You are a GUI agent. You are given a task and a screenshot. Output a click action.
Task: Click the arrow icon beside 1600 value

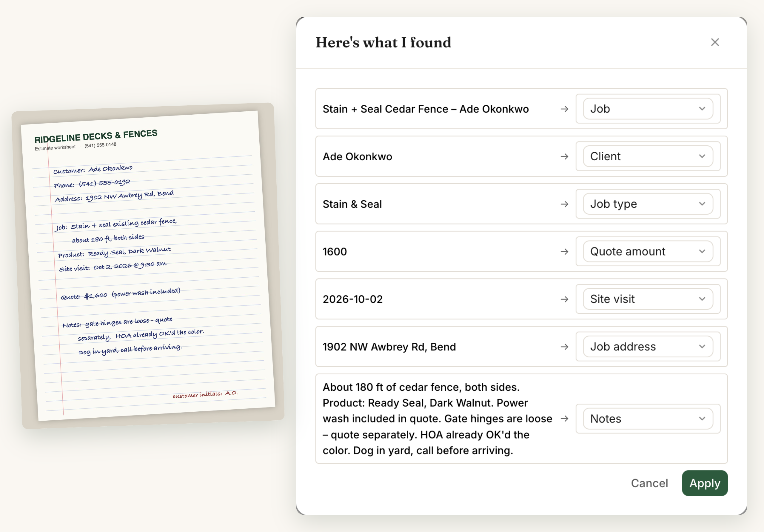(x=564, y=252)
